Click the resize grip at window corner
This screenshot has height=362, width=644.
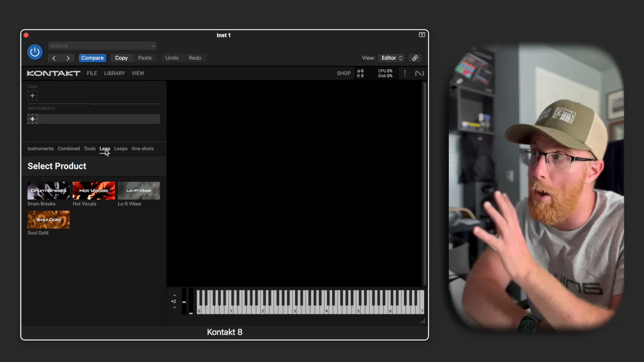tap(423, 321)
